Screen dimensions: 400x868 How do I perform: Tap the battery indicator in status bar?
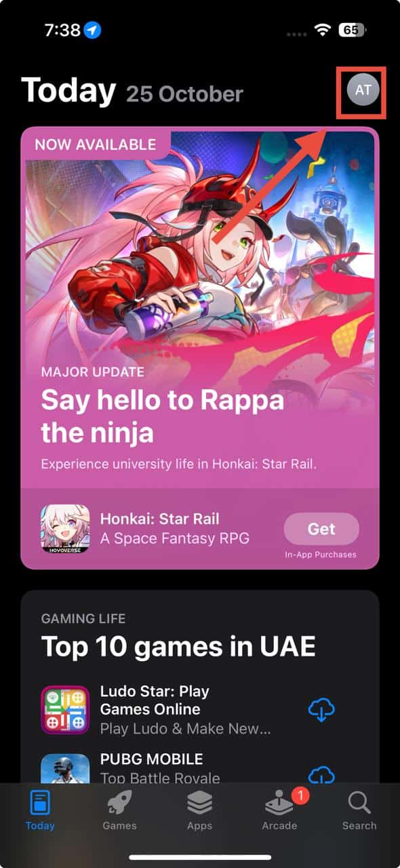click(353, 30)
